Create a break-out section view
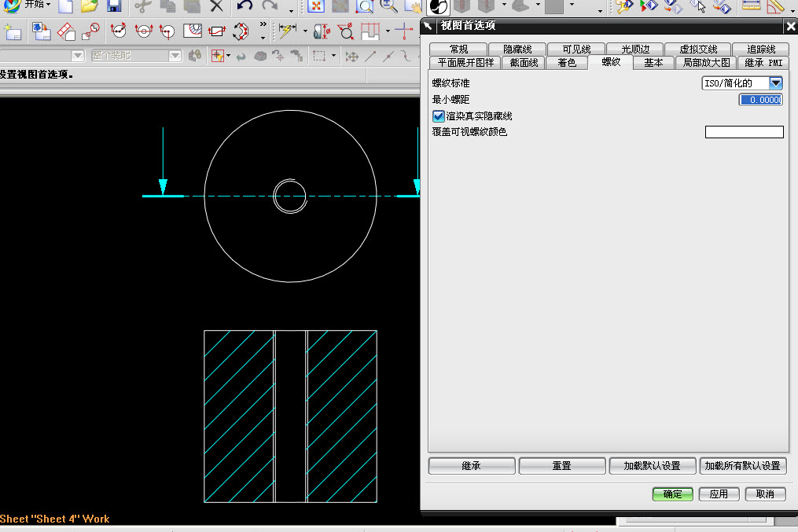Viewport: 798px width, 532px height. [x=193, y=31]
